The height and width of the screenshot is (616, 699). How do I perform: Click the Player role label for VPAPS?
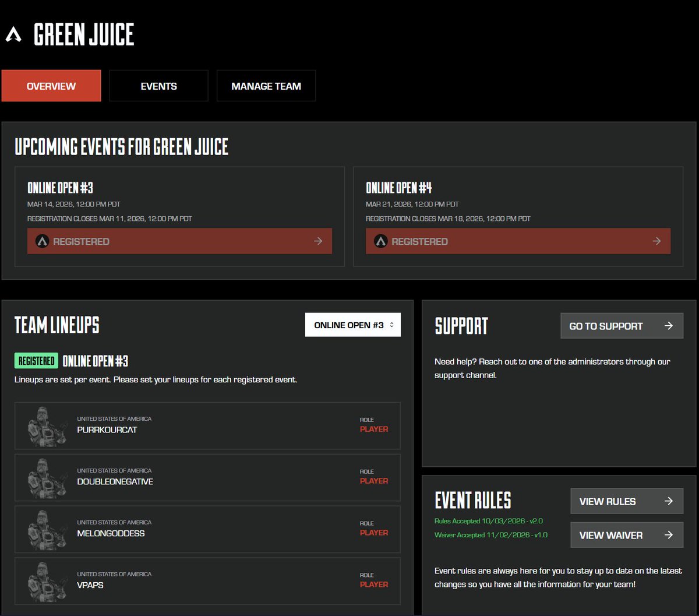point(374,585)
